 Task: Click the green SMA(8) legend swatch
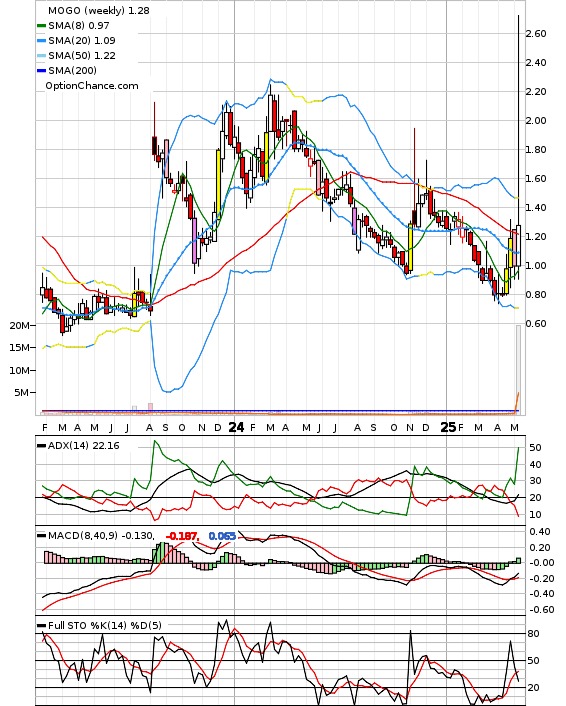click(41, 26)
